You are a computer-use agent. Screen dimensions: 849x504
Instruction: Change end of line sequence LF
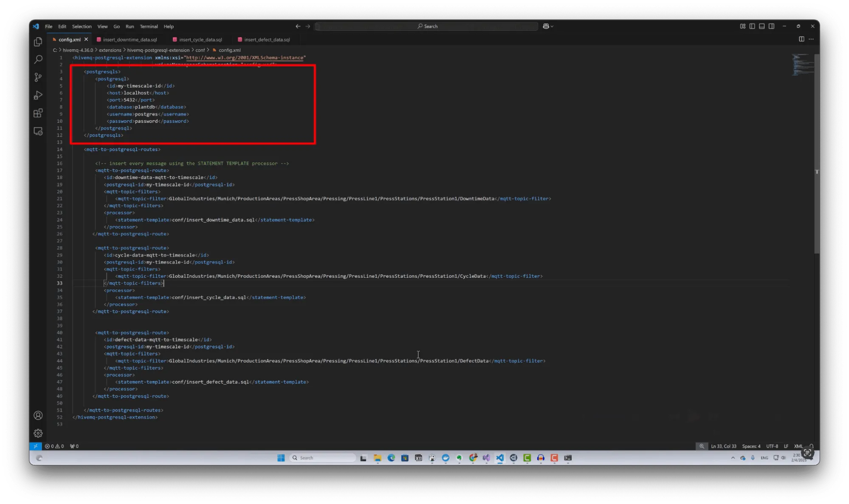[786, 446]
